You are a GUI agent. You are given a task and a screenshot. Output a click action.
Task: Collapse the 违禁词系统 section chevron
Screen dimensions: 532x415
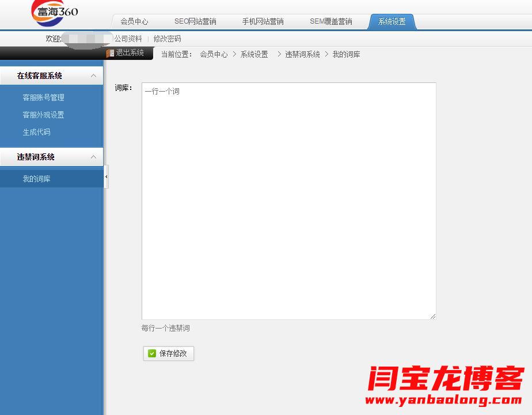click(x=93, y=157)
